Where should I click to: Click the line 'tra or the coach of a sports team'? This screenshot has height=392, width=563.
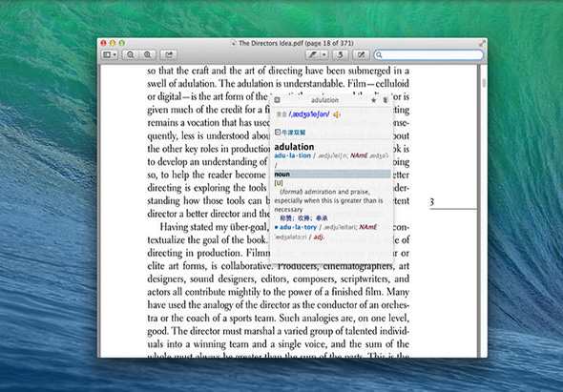[x=279, y=318]
